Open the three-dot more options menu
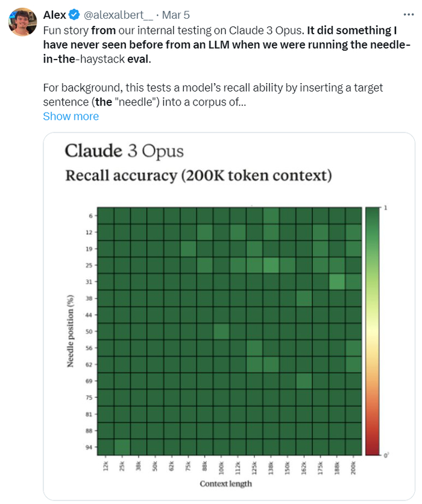 click(x=408, y=14)
